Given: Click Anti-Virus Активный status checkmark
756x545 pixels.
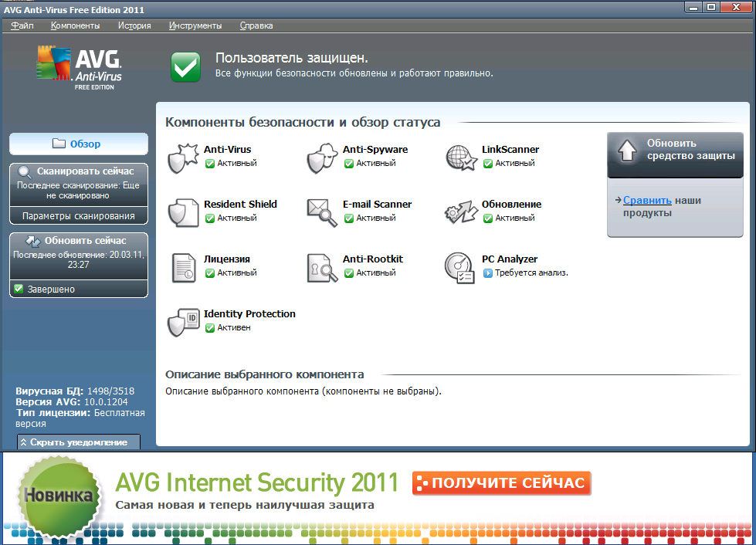Looking at the screenshot, I should (x=210, y=164).
